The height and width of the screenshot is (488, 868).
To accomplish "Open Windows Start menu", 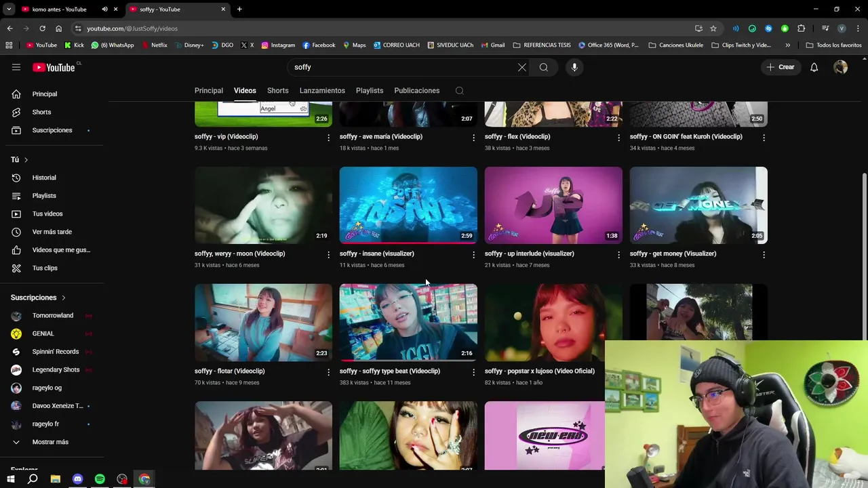I will pos(10,479).
